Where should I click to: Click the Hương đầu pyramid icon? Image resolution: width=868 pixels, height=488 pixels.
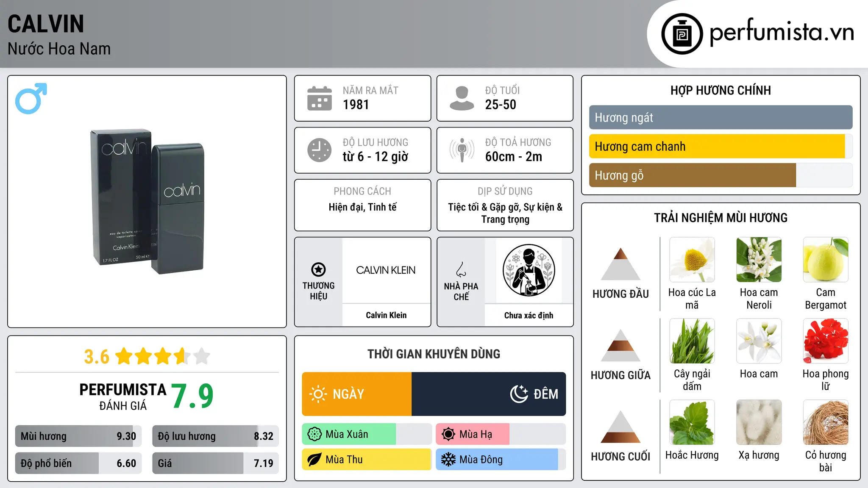point(620,264)
